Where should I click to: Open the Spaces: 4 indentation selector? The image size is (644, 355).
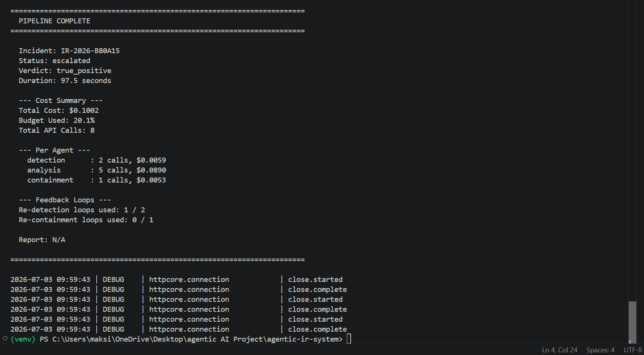point(600,350)
